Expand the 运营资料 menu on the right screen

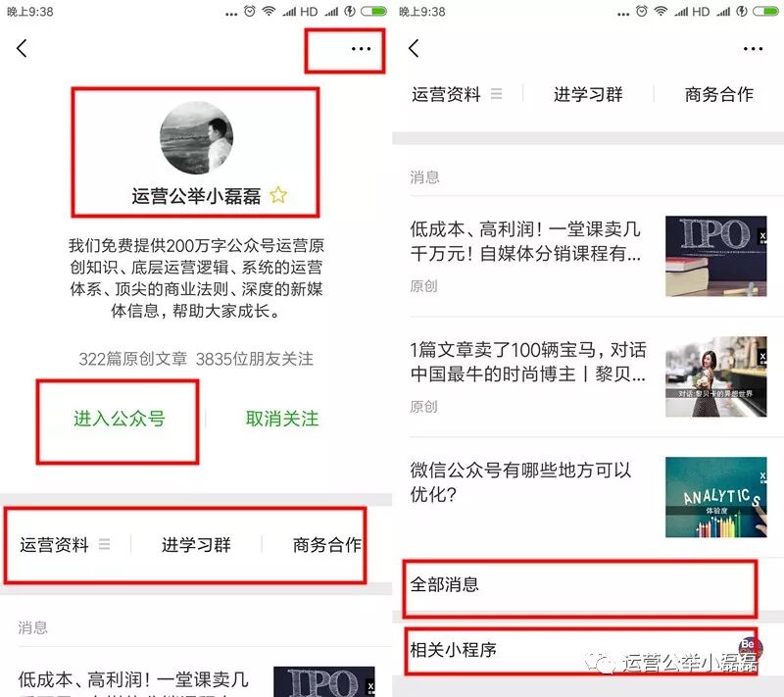click(x=456, y=94)
